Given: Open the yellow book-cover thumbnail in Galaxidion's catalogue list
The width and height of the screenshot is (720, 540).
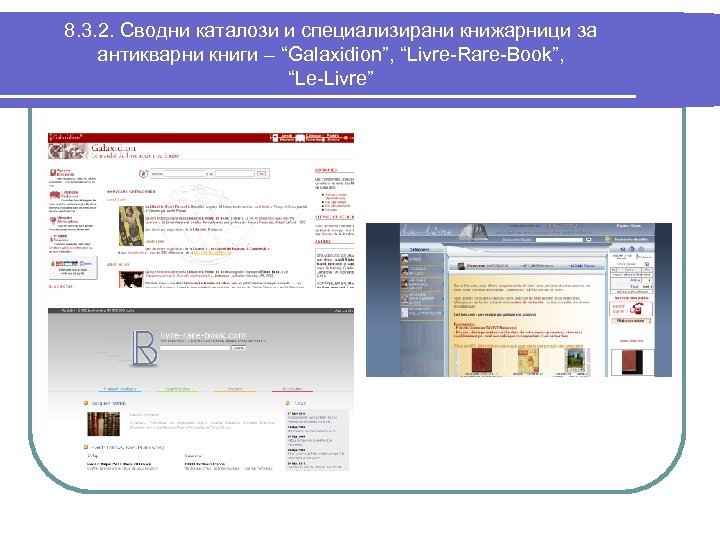Looking at the screenshot, I should pyautogui.click(x=131, y=225).
